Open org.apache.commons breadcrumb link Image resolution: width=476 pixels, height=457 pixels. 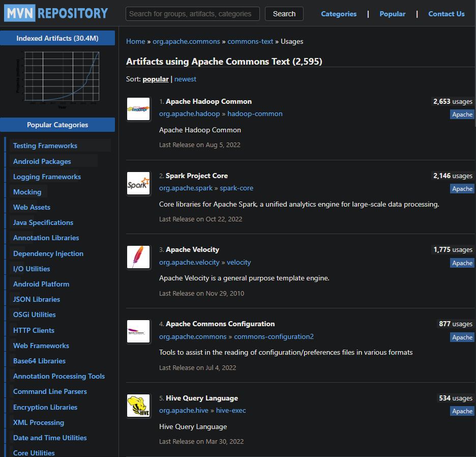point(186,41)
